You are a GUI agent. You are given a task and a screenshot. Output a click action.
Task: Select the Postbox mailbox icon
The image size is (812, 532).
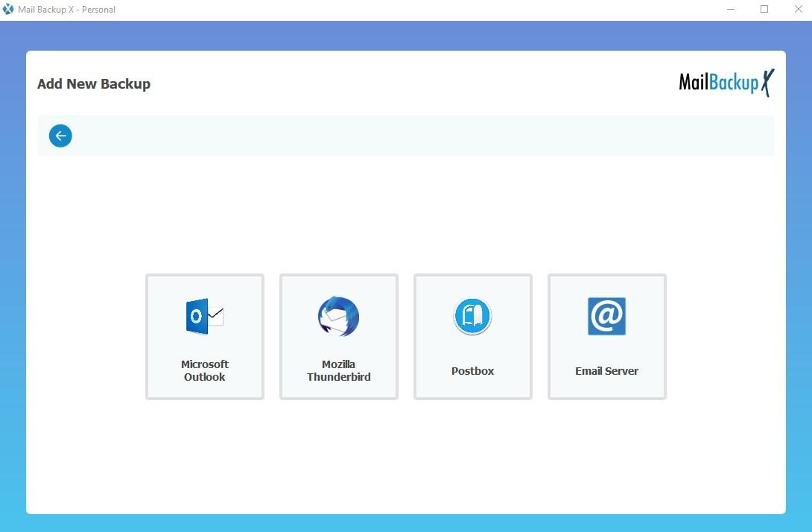pyautogui.click(x=472, y=316)
